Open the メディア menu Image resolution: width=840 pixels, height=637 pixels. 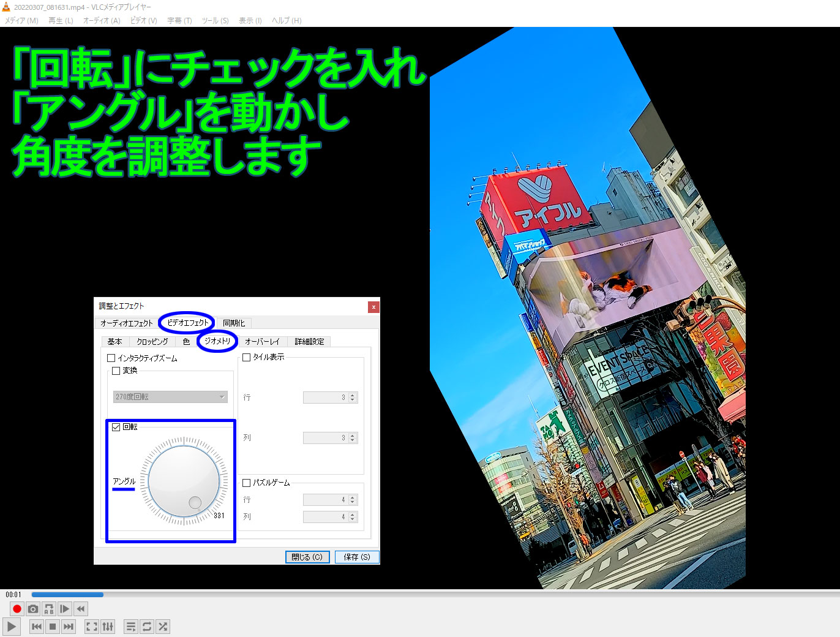[22, 20]
